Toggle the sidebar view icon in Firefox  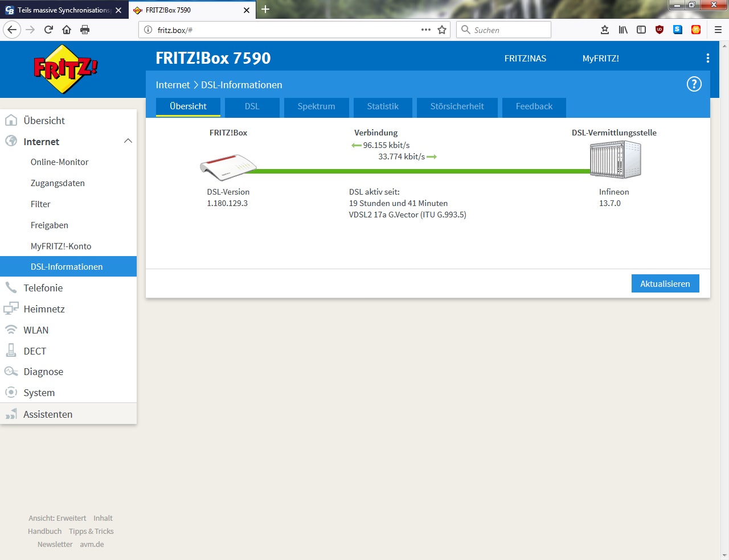coord(641,30)
